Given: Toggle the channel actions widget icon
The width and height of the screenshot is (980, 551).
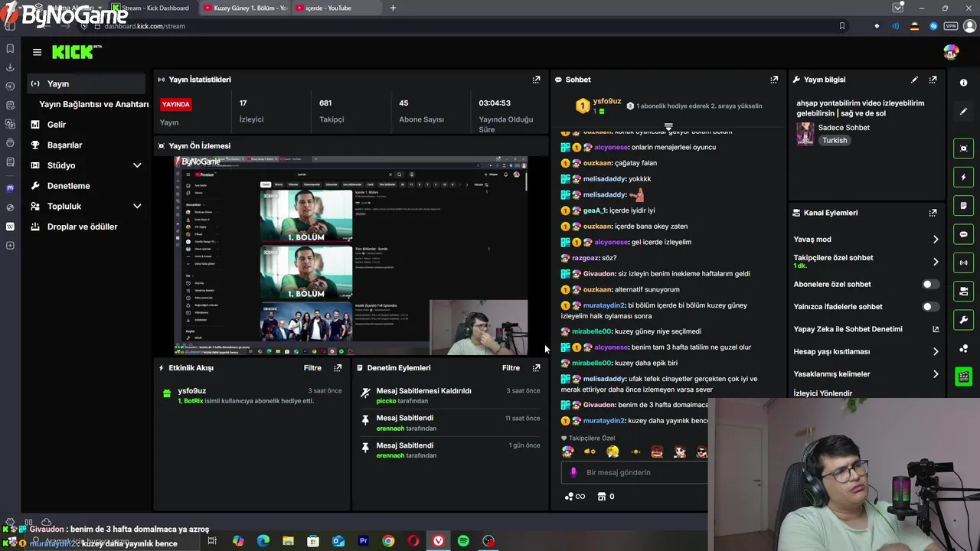Looking at the screenshot, I should (963, 292).
